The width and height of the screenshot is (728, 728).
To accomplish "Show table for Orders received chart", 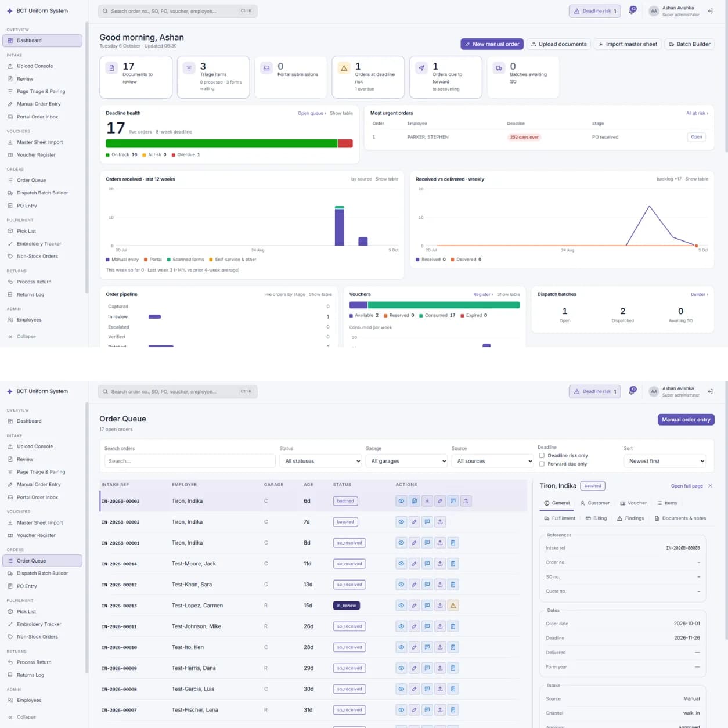I will point(387,179).
